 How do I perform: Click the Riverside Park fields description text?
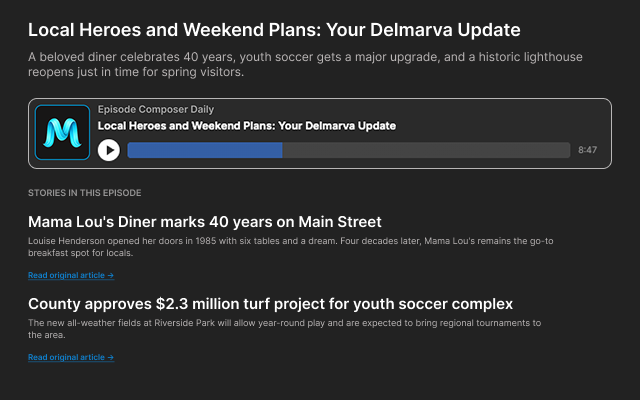[x=285, y=329]
